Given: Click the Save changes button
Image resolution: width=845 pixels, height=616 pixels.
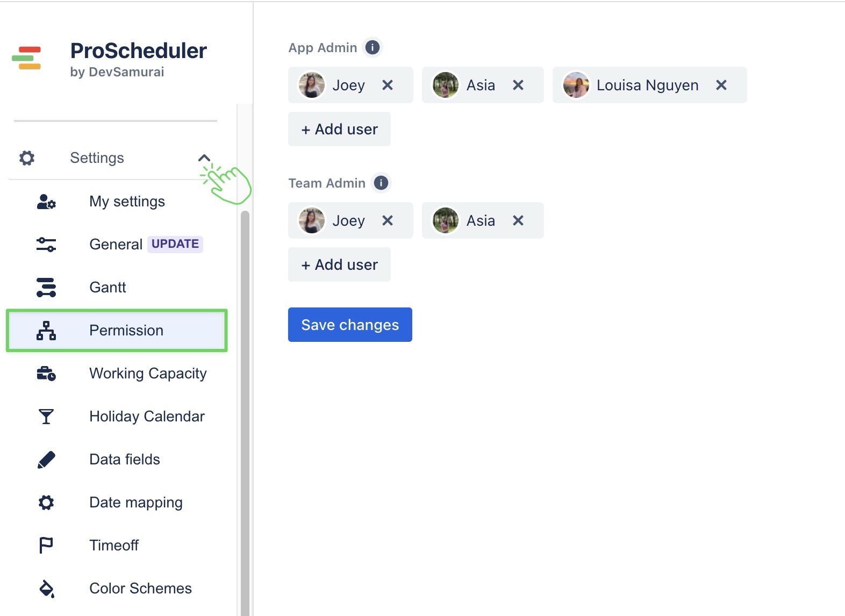Looking at the screenshot, I should [x=350, y=325].
